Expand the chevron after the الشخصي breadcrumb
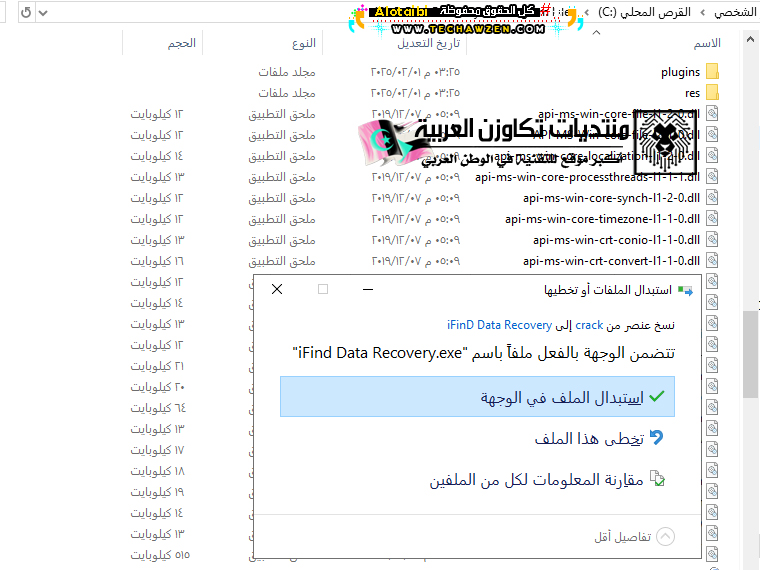The height and width of the screenshot is (570, 760). click(702, 13)
